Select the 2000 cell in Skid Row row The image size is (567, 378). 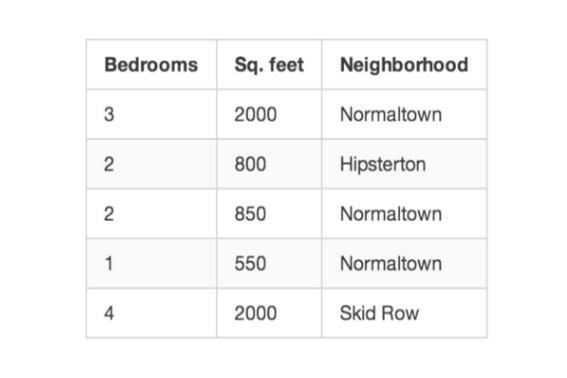pos(269,313)
